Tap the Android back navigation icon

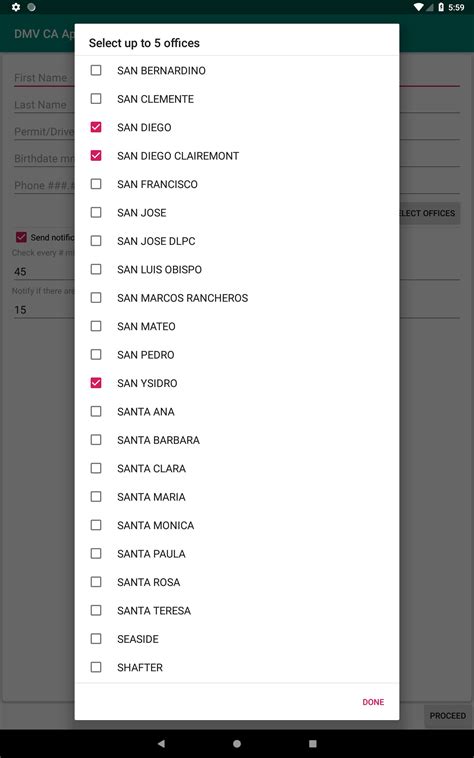(161, 743)
